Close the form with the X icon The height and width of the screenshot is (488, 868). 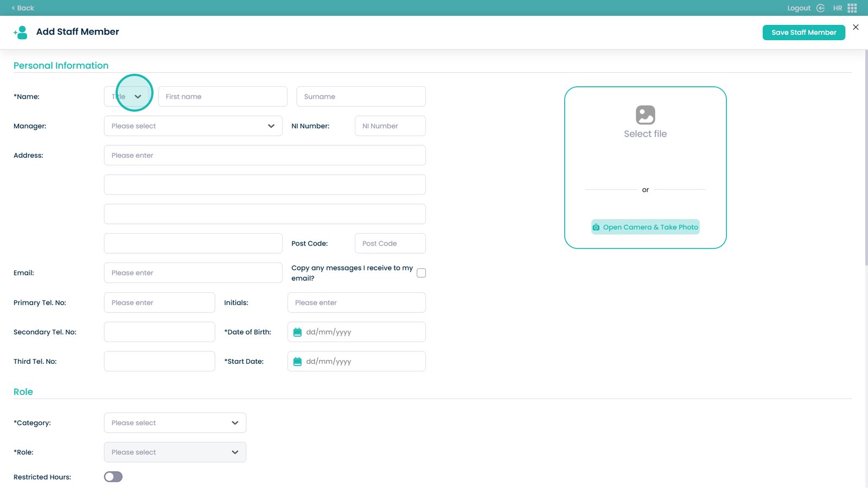point(856,27)
